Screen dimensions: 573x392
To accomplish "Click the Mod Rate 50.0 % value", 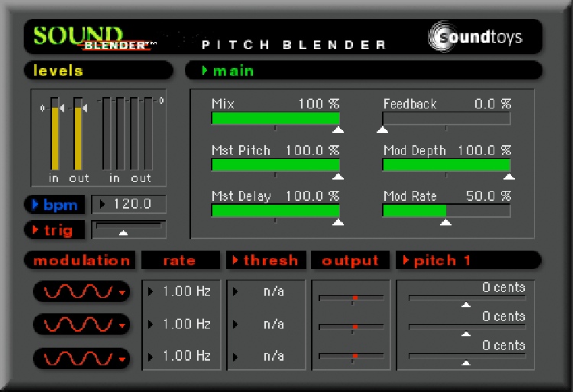I will coord(489,196).
